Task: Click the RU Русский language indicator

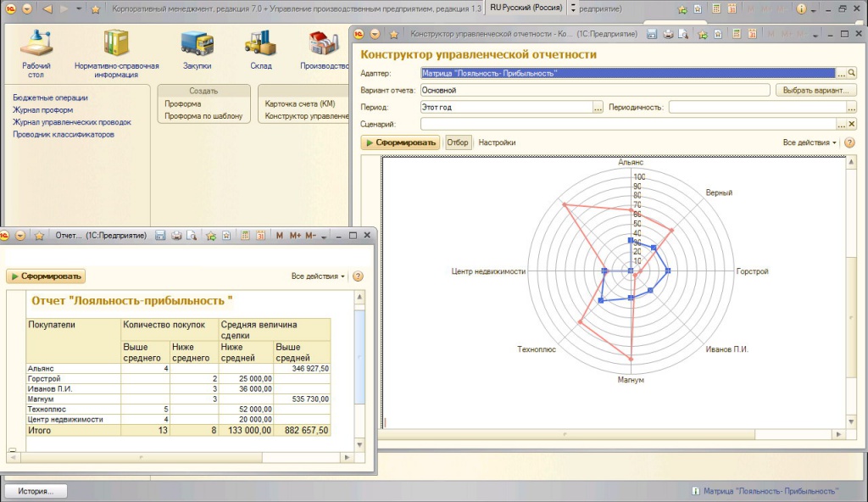Action: (x=526, y=8)
